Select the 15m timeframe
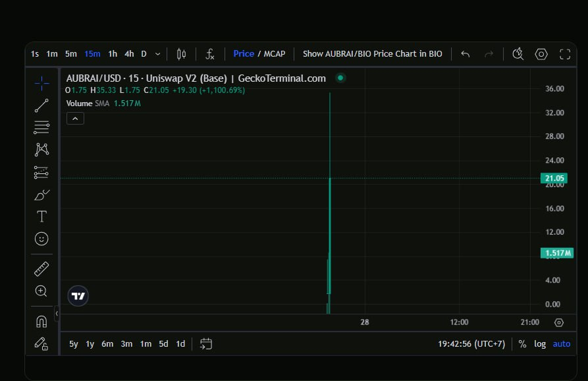Image resolution: width=588 pixels, height=381 pixels. point(92,54)
